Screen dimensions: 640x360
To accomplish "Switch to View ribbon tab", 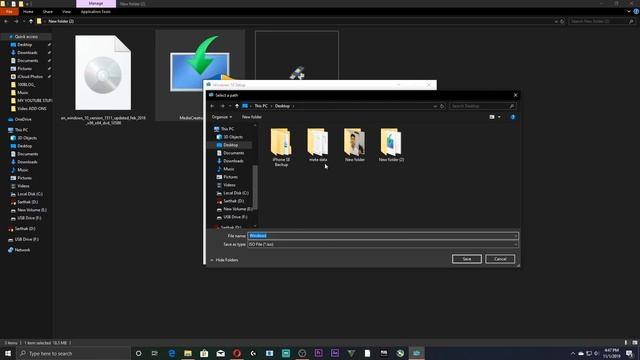I will [66, 12].
